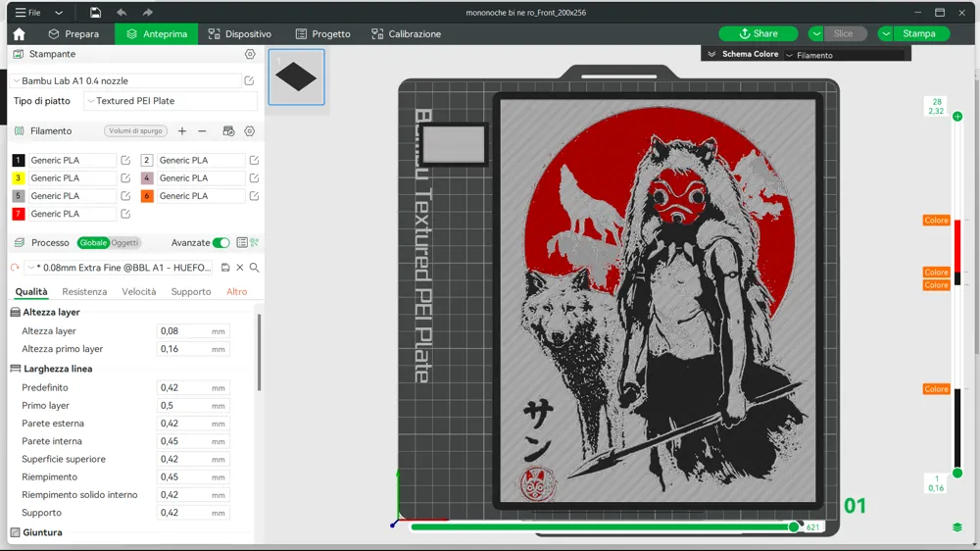
Task: Expand the Stampa dropdown arrow
Action: (x=886, y=33)
